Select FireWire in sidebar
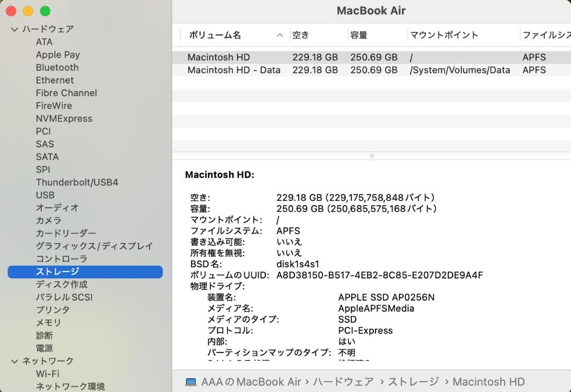 [54, 106]
